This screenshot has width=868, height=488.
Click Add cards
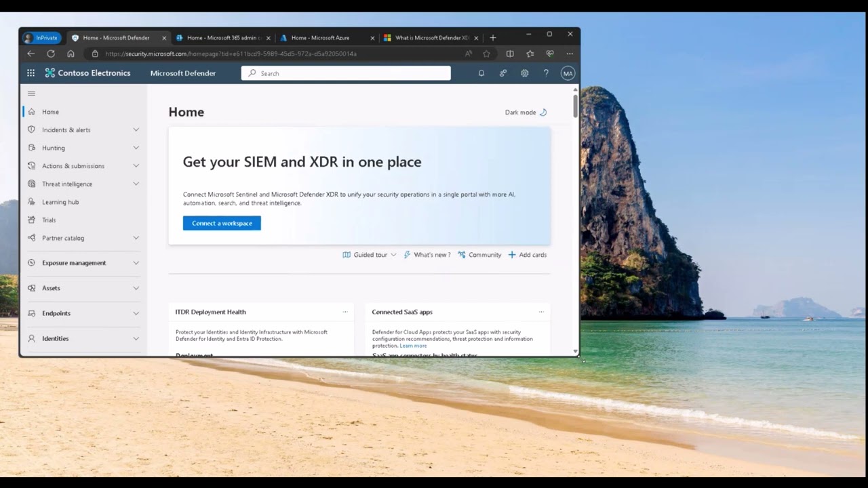point(528,255)
